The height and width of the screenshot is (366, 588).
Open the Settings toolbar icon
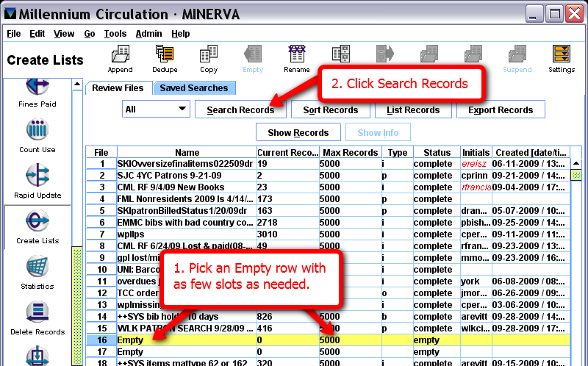562,58
